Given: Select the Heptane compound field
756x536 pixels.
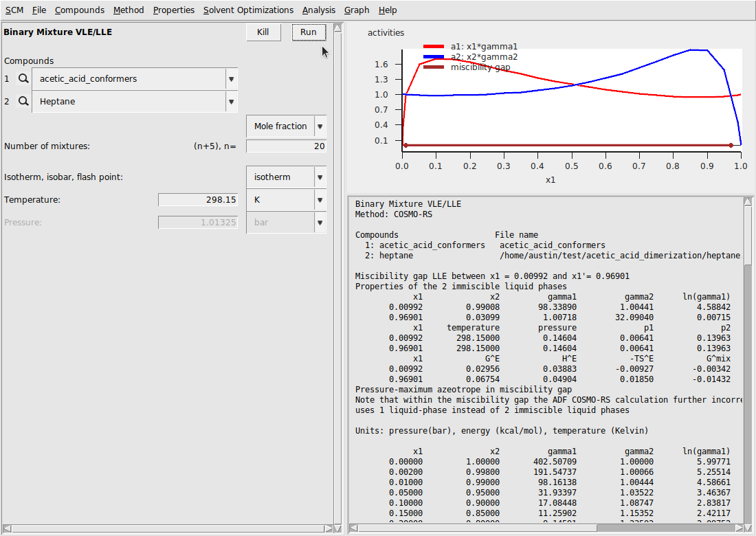Looking at the screenshot, I should click(x=129, y=102).
